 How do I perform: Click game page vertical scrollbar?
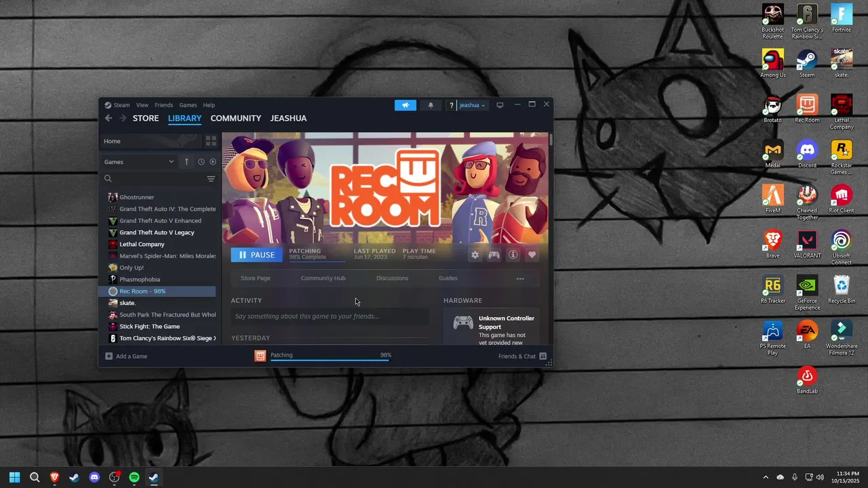[x=551, y=139]
